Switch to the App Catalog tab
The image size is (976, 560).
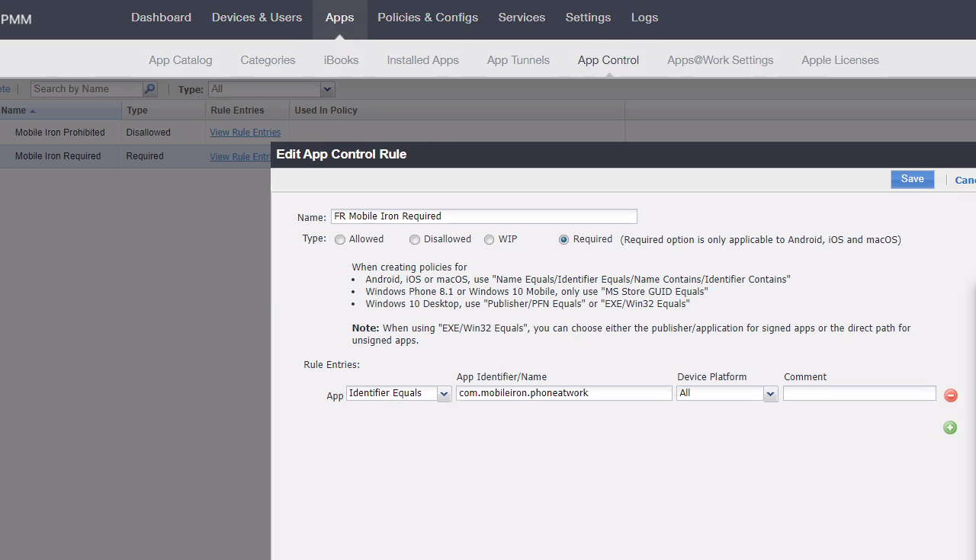[x=180, y=59]
